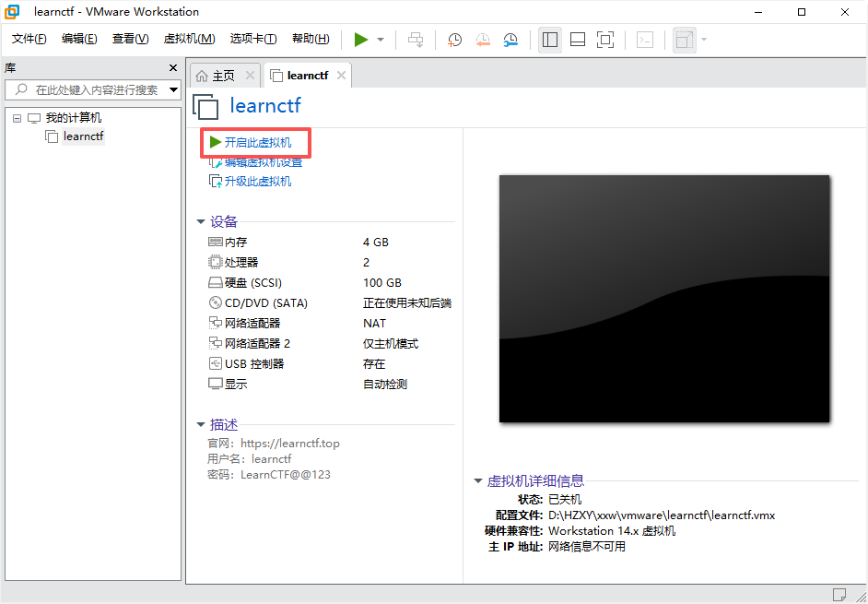Click the revert to snapshot icon

pyautogui.click(x=483, y=40)
